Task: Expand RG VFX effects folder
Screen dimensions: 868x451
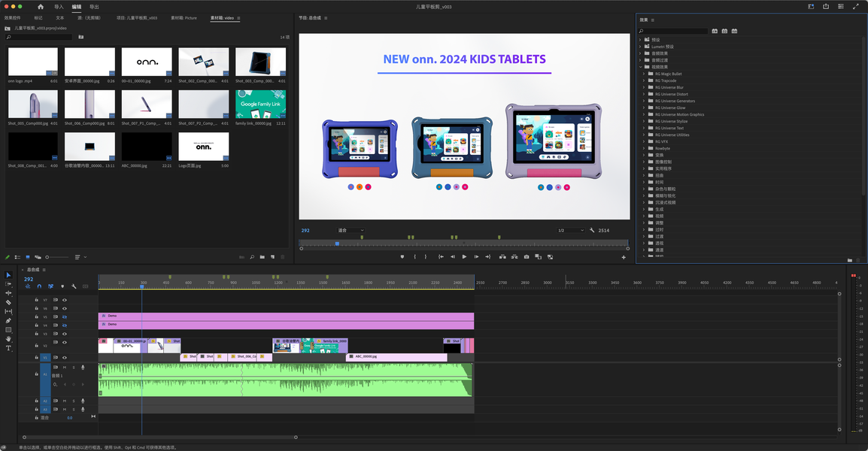Action: pos(644,141)
